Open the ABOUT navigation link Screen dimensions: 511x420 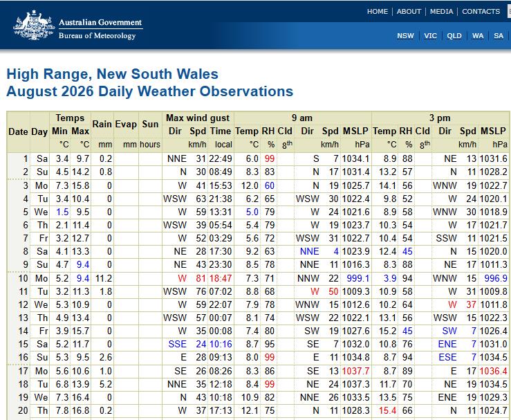tap(409, 11)
